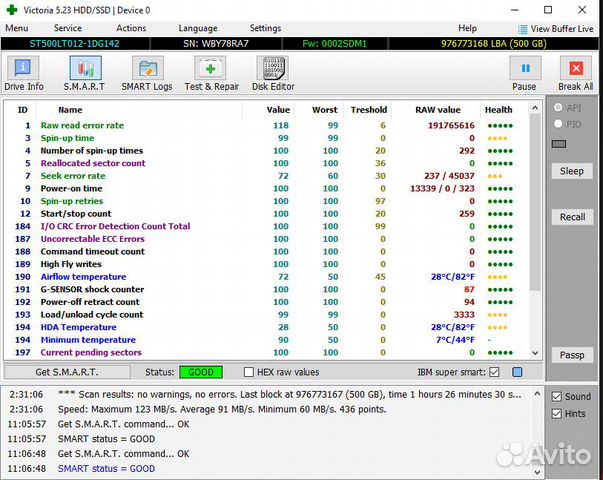Sort by the ID column header
The height and width of the screenshot is (480, 603).
(22, 110)
